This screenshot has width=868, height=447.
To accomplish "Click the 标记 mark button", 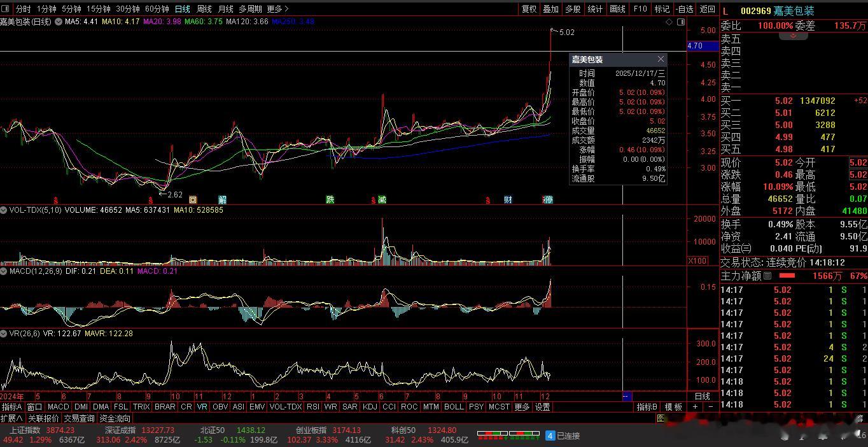I will pyautogui.click(x=662, y=9).
